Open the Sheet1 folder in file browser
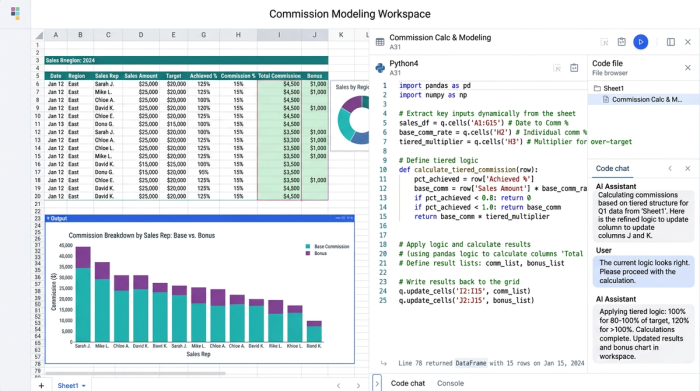The width and height of the screenshot is (700, 391). click(x=609, y=88)
